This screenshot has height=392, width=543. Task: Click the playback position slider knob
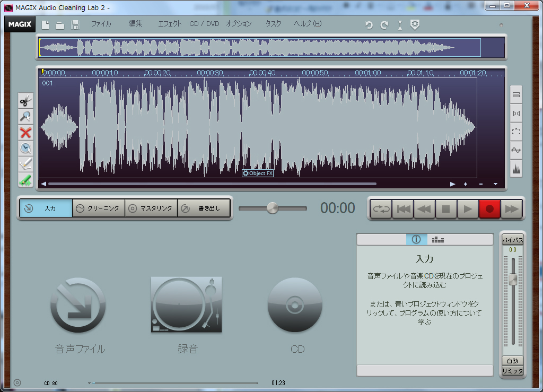pyautogui.click(x=273, y=208)
